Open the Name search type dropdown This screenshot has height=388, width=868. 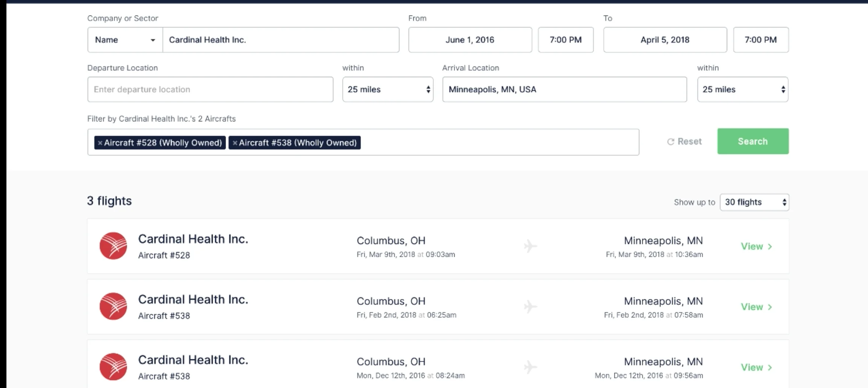(x=125, y=40)
